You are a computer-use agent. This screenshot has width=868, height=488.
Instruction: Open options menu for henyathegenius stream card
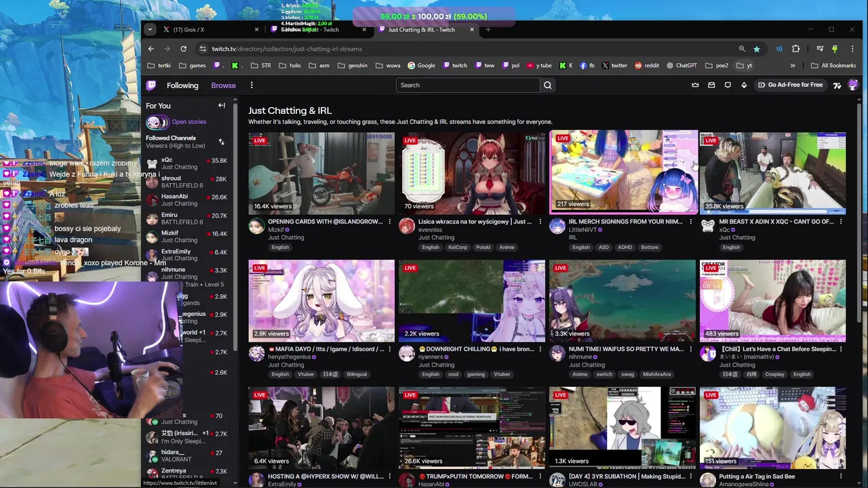(x=389, y=349)
